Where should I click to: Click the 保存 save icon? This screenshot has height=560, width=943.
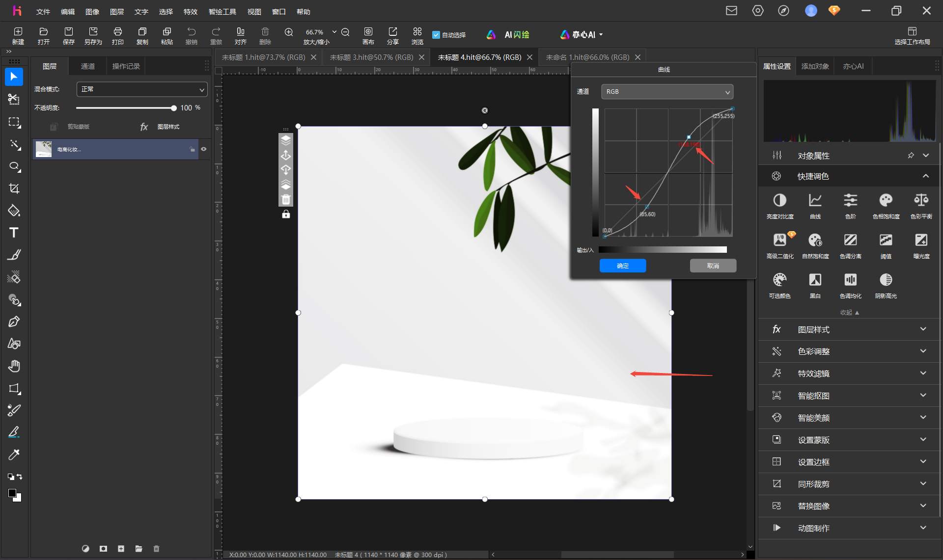point(69,35)
